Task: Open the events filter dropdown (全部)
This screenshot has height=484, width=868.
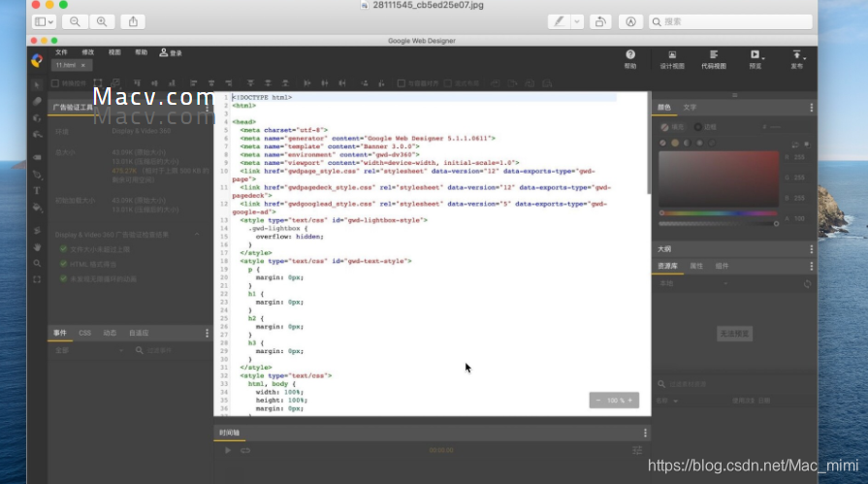Action: pyautogui.click(x=89, y=350)
